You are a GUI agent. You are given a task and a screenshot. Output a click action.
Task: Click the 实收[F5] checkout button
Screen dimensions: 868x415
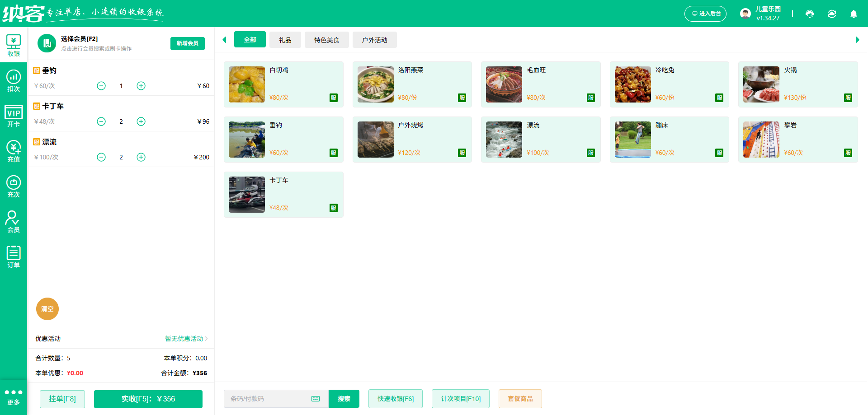pyautogui.click(x=148, y=399)
